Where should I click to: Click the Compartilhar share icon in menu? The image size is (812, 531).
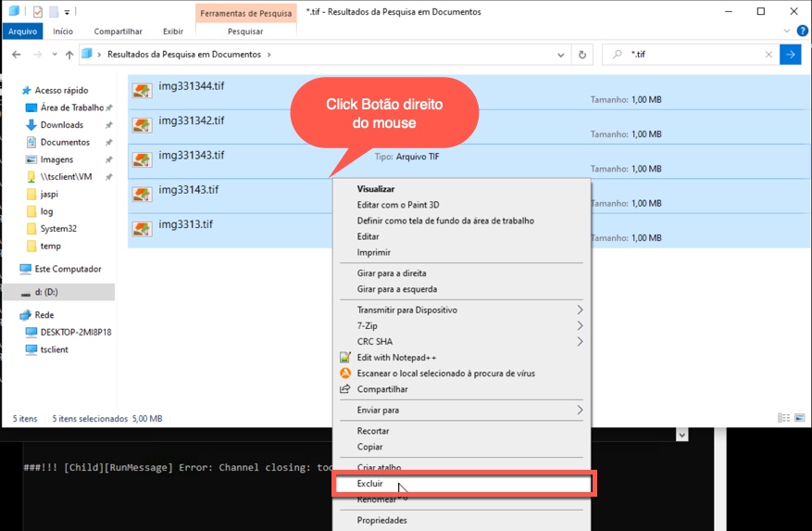pos(345,389)
